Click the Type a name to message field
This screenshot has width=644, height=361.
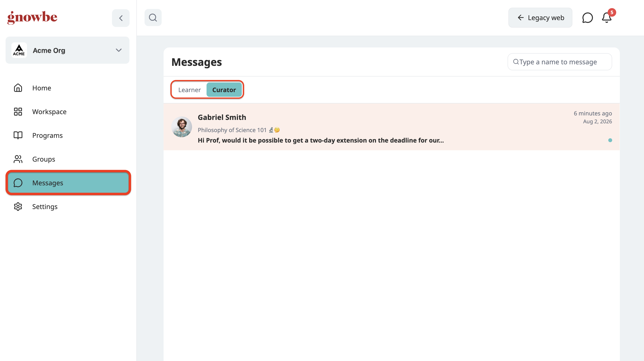click(x=560, y=62)
